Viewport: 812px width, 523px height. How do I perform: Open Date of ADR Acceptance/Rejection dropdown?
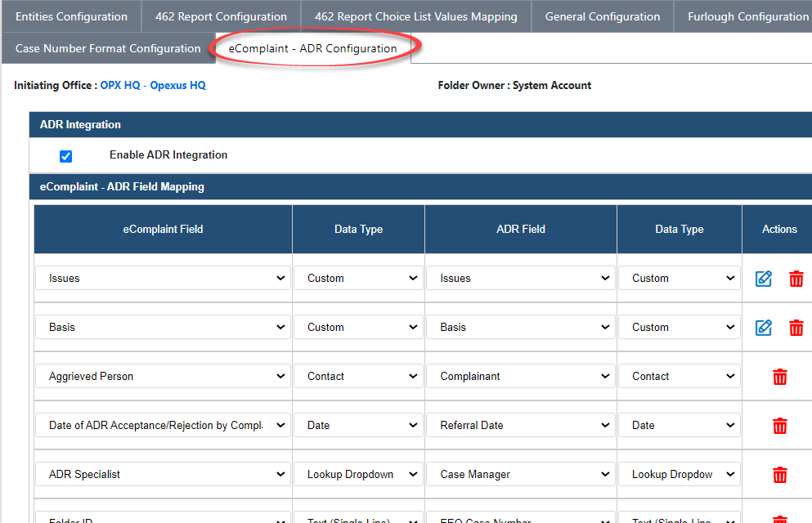tap(163, 425)
